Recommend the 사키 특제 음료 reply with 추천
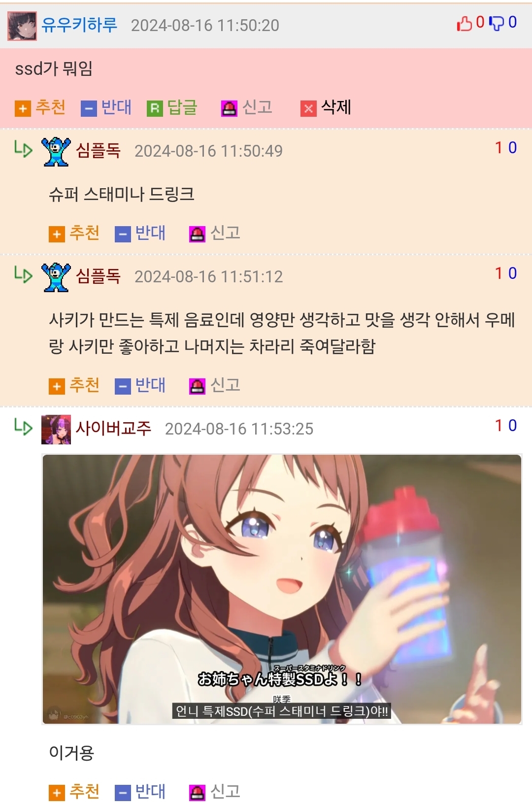Image resolution: width=532 pixels, height=807 pixels. 74,385
